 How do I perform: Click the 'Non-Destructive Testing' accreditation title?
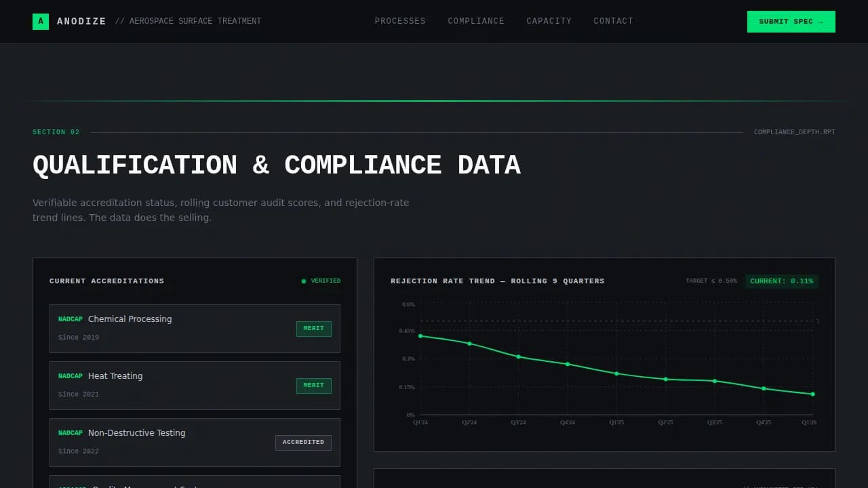tap(137, 433)
